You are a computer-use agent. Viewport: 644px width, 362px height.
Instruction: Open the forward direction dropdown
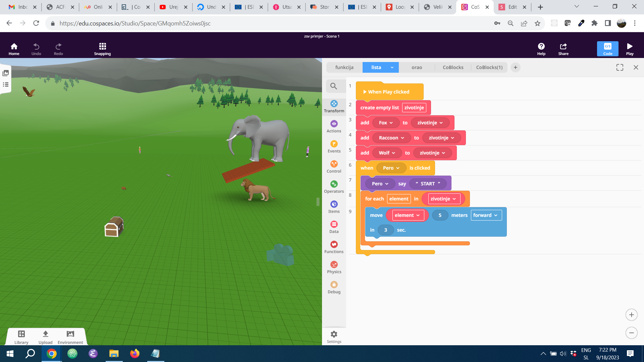tap(486, 215)
